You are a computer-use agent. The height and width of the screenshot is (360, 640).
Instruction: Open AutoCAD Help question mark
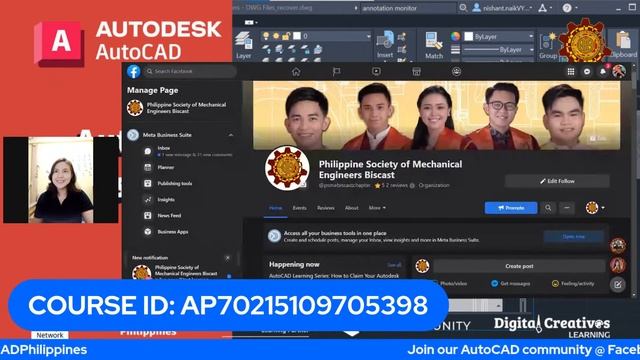[x=567, y=8]
